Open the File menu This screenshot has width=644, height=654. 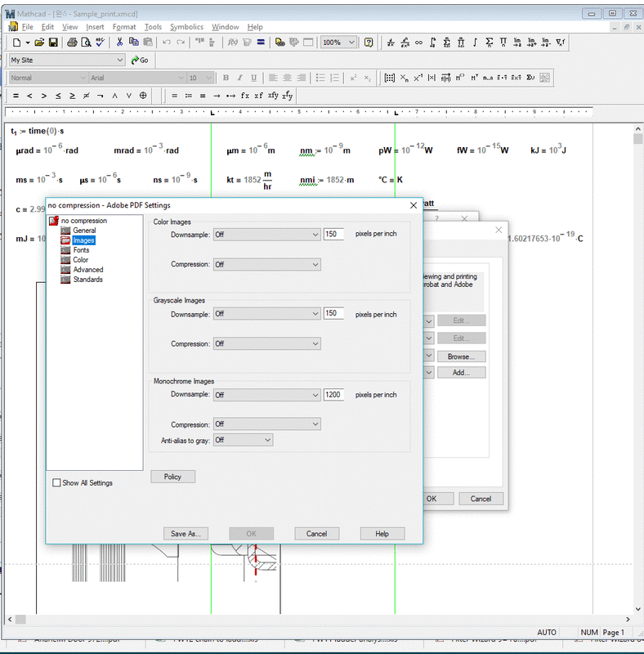coord(27,27)
